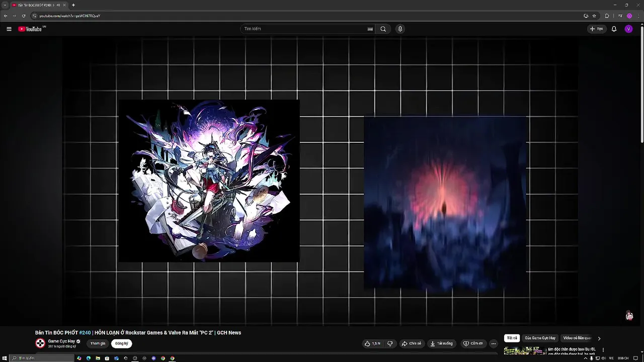Select the Tất cả chip

[512, 338]
